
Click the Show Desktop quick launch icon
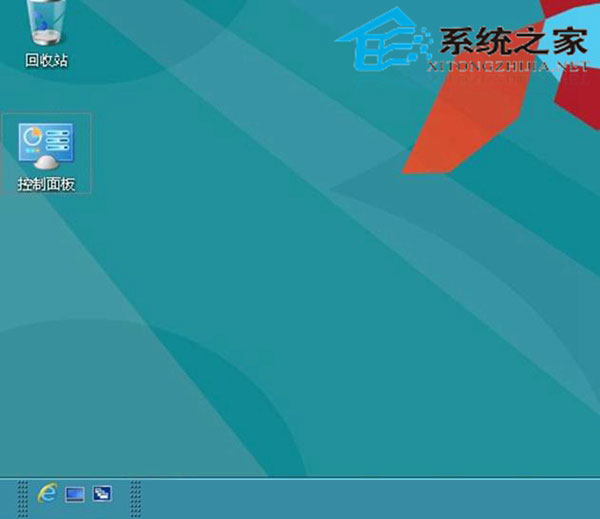point(75,494)
